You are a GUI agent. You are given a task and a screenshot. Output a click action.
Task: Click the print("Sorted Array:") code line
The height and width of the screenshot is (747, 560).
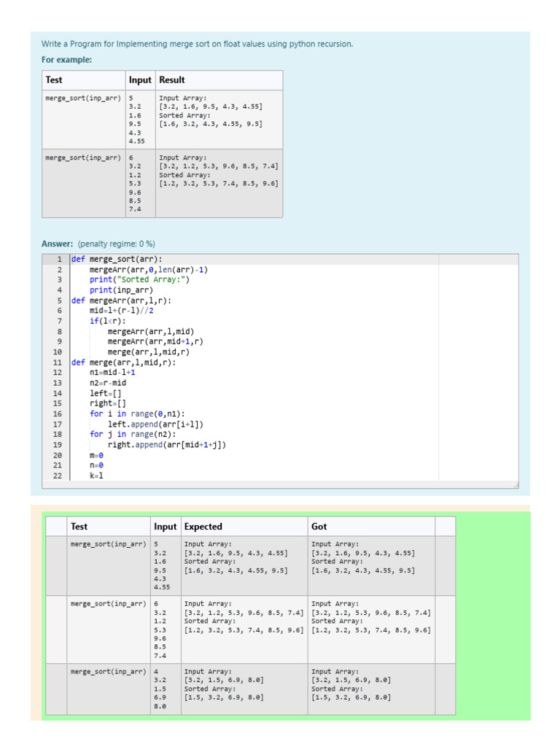[139, 279]
